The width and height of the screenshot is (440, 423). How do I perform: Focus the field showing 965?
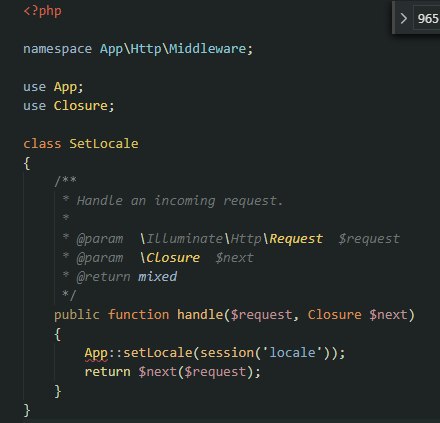coord(427,18)
